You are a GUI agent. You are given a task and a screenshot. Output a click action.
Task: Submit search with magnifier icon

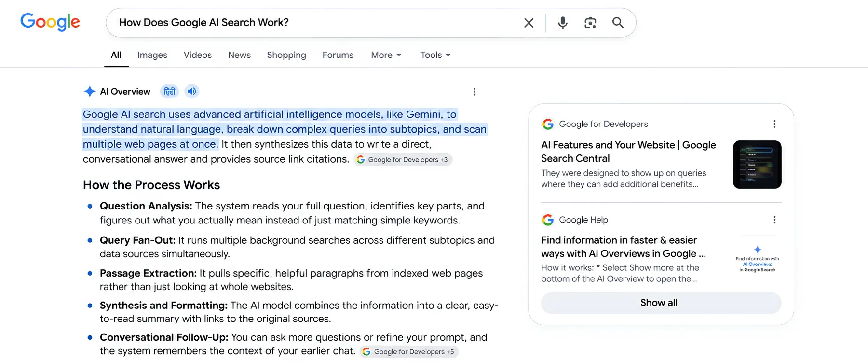click(618, 23)
